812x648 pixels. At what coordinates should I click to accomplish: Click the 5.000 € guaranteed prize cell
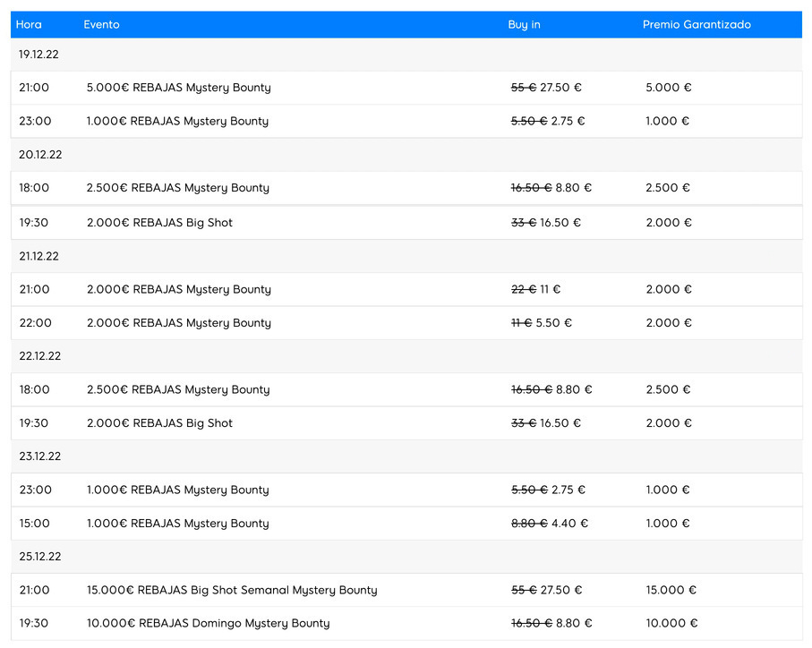(x=668, y=88)
